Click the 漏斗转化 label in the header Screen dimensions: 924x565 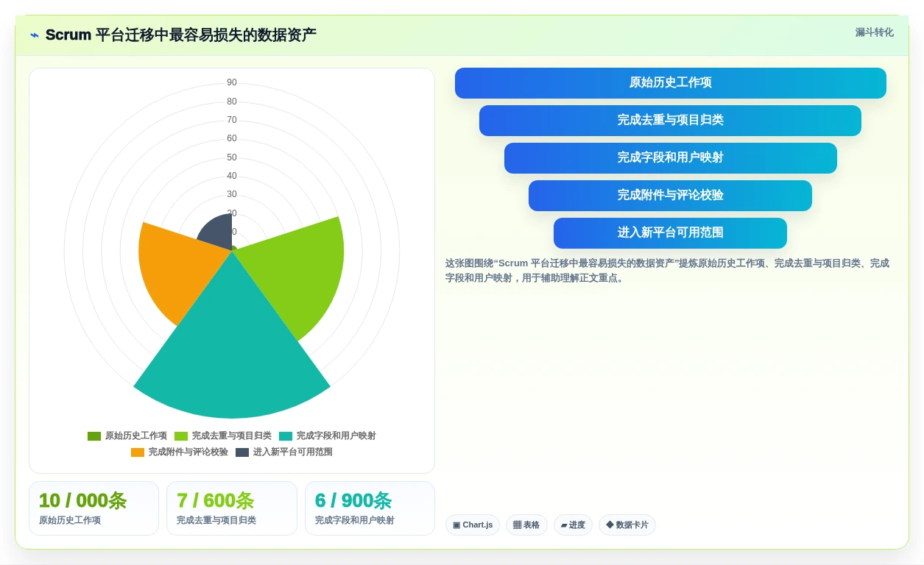(874, 32)
